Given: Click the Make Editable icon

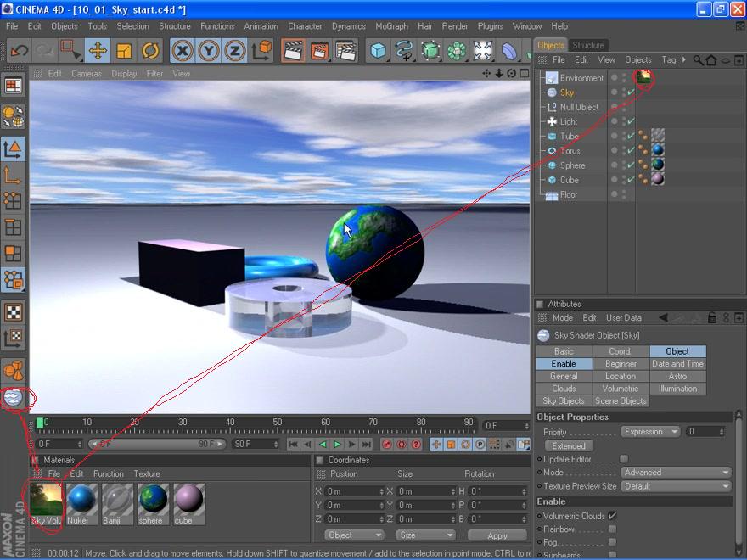Looking at the screenshot, I should (13, 117).
